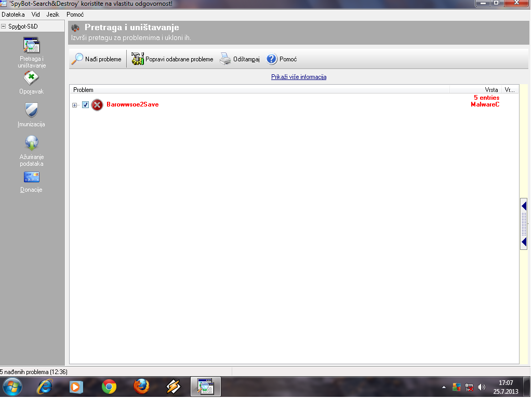Click the Nađi probleme button label
The height and width of the screenshot is (399, 532).
tap(103, 59)
